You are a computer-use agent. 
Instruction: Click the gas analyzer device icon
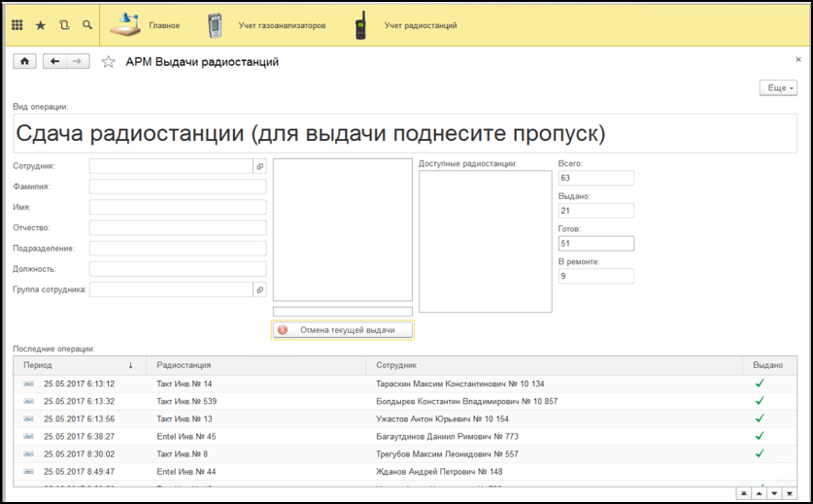[215, 25]
